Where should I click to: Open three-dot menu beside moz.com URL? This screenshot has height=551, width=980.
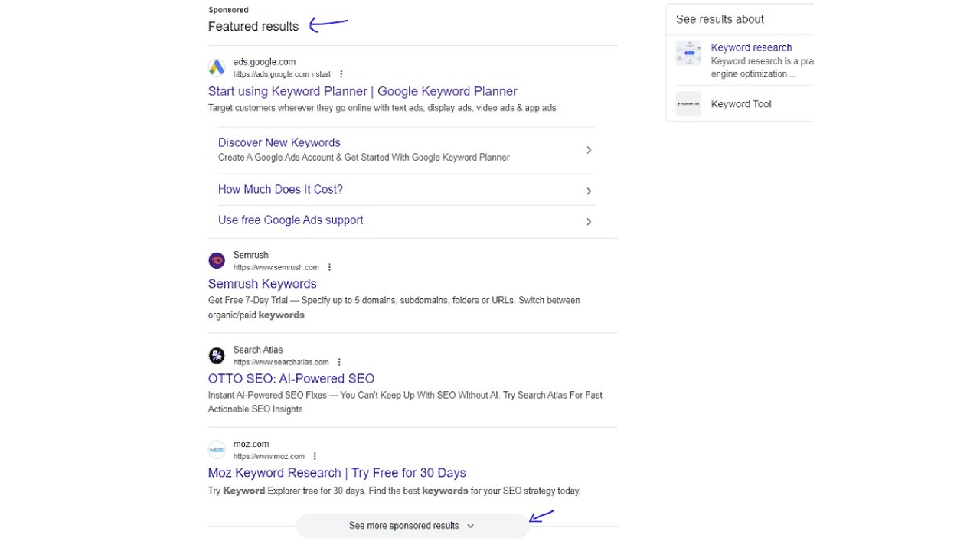coord(315,456)
